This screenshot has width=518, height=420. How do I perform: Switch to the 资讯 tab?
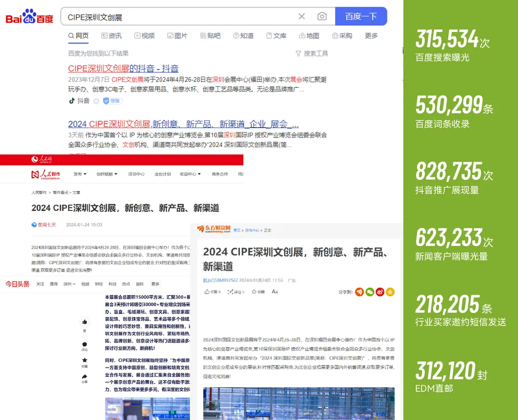point(111,35)
